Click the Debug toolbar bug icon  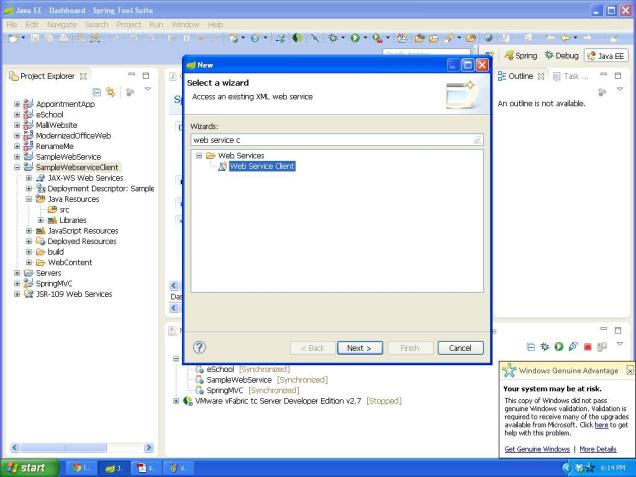(333, 38)
